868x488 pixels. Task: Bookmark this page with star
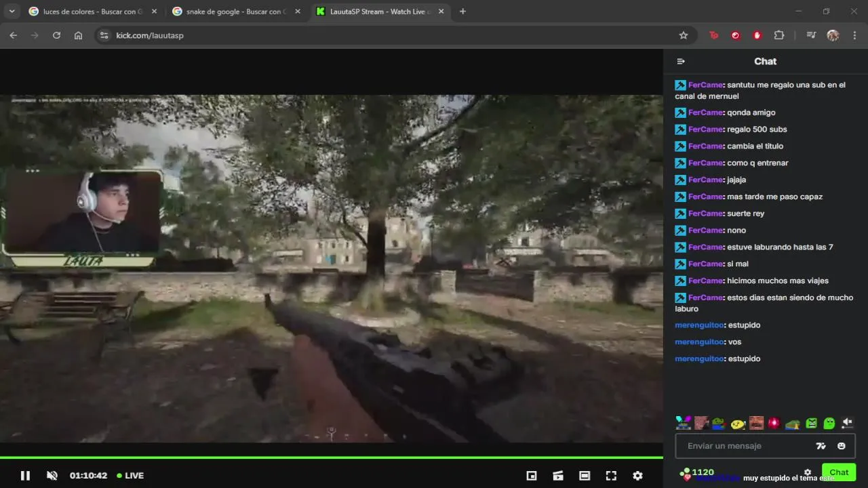pos(684,35)
